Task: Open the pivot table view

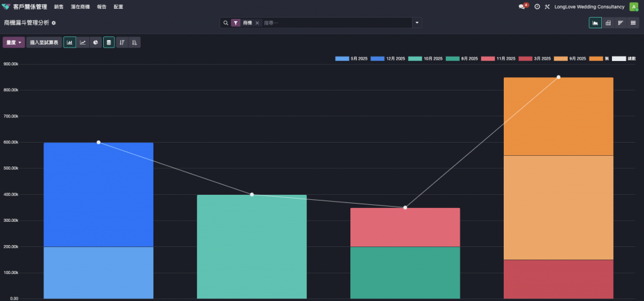Action: (x=608, y=23)
